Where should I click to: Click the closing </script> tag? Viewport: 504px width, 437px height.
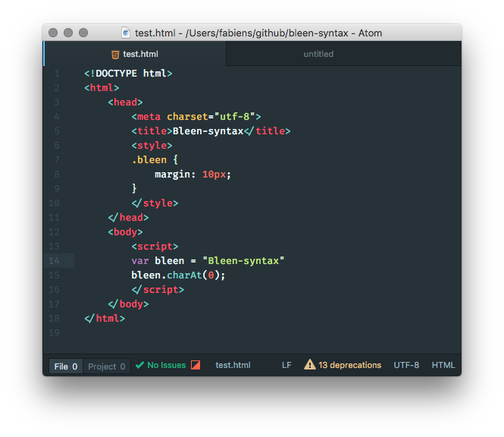click(x=158, y=290)
